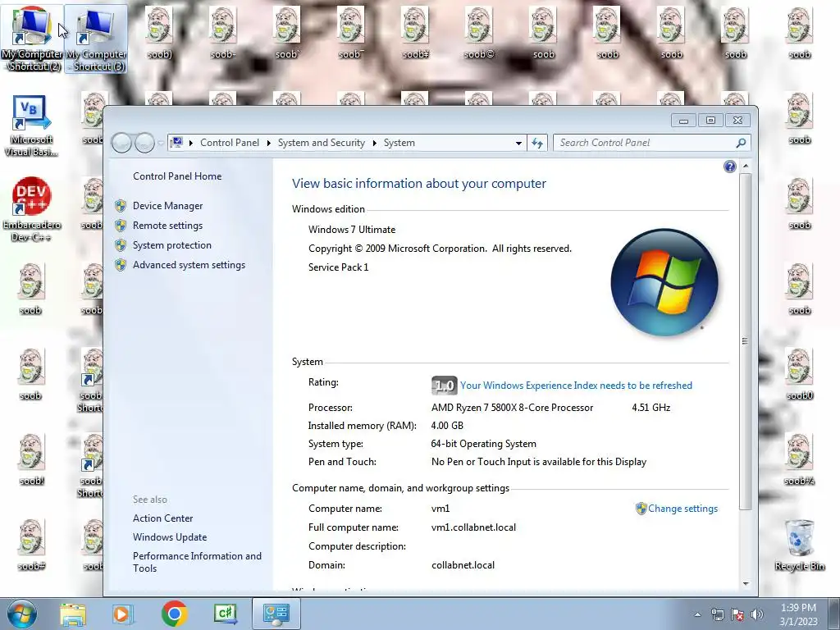Click the search magnifier icon

pyautogui.click(x=741, y=143)
